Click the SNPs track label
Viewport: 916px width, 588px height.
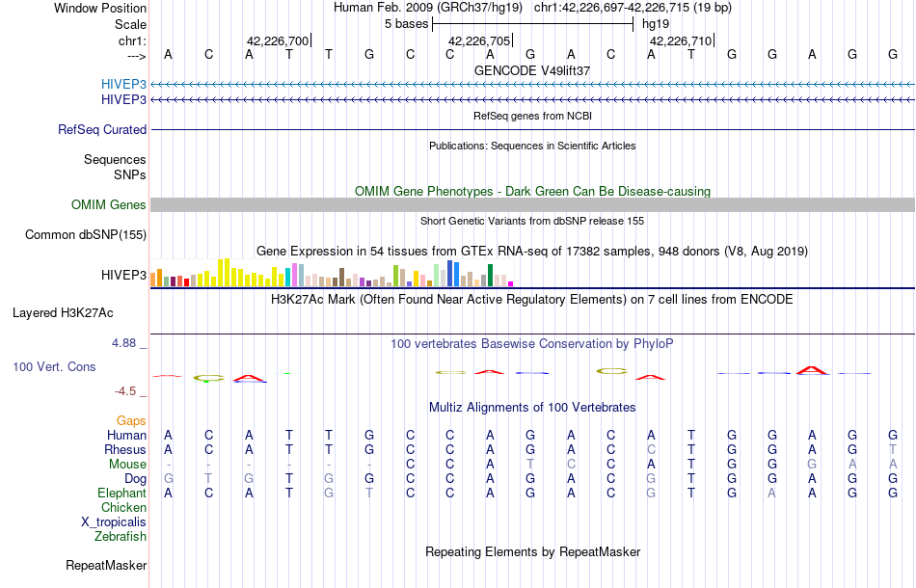pos(130,174)
